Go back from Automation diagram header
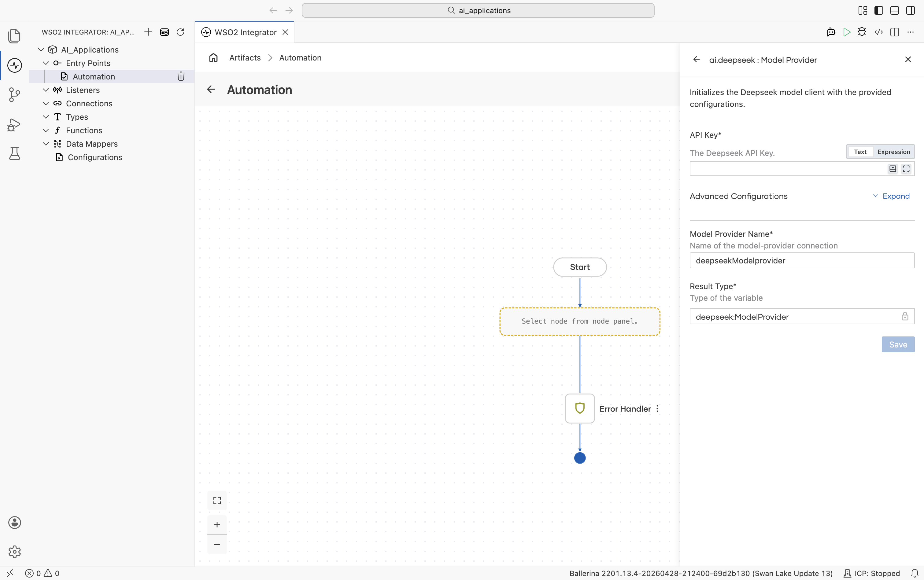Viewport: 924px width, 580px height. [211, 89]
